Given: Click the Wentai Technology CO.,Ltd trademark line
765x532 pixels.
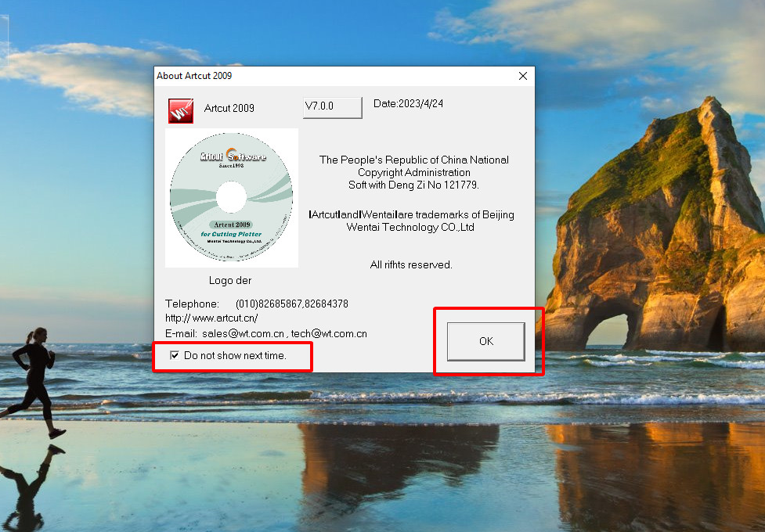Looking at the screenshot, I should (x=410, y=227).
